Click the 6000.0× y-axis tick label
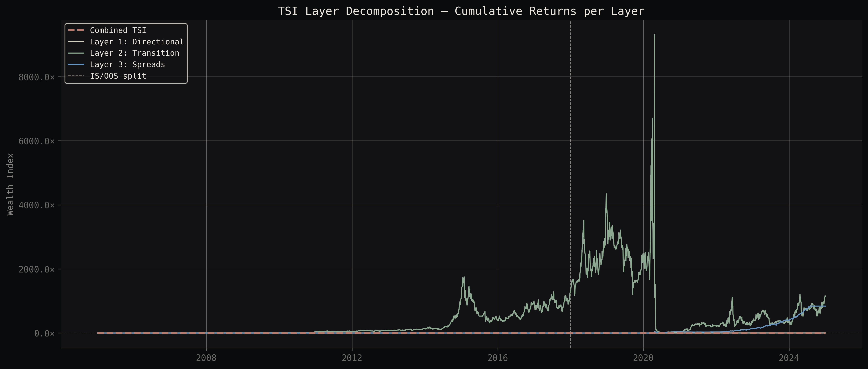 pyautogui.click(x=36, y=141)
